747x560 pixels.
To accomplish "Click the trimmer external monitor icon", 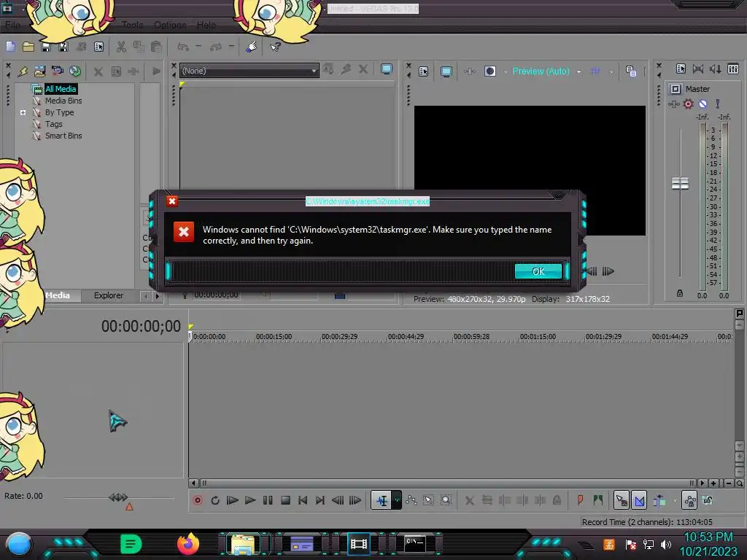I will 387,69.
